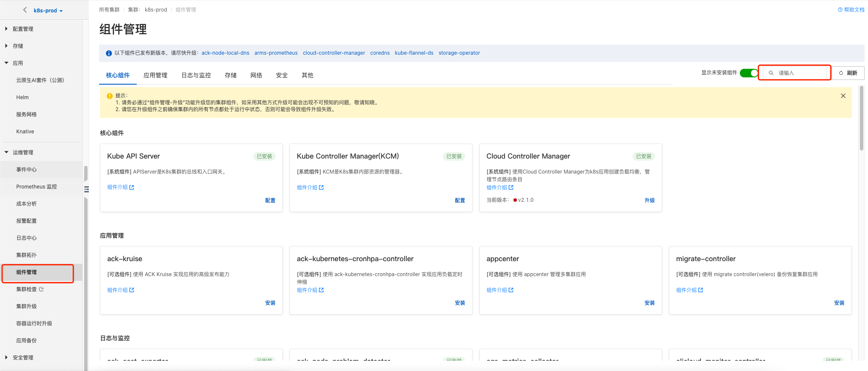Switch to the 其他 tab
The height and width of the screenshot is (371, 868).
click(x=308, y=75)
